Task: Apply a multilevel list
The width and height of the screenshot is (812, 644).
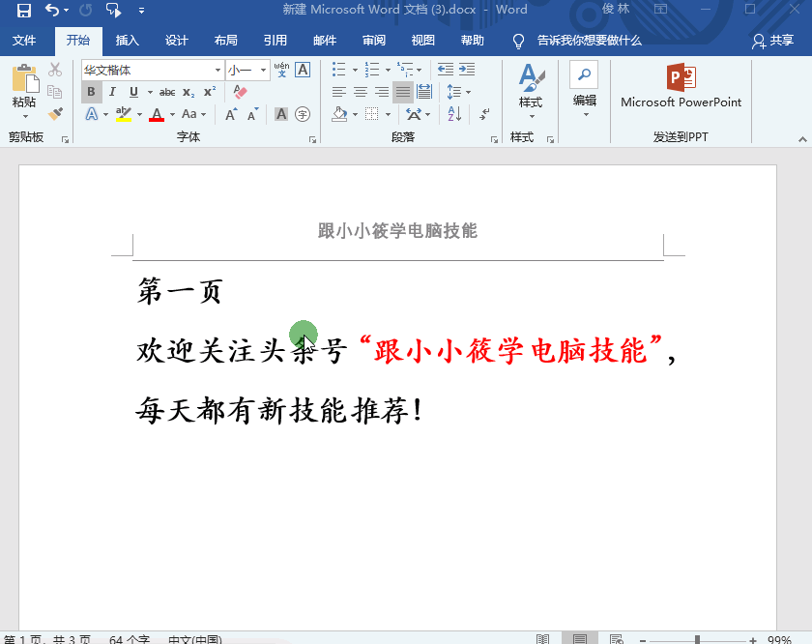Action: pyautogui.click(x=405, y=70)
